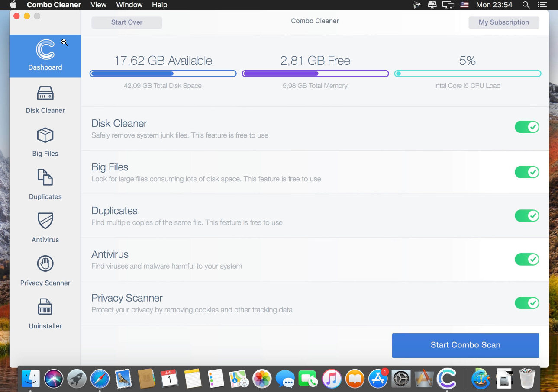Launch FaceTime from the Dock
The image size is (558, 392).
308,379
